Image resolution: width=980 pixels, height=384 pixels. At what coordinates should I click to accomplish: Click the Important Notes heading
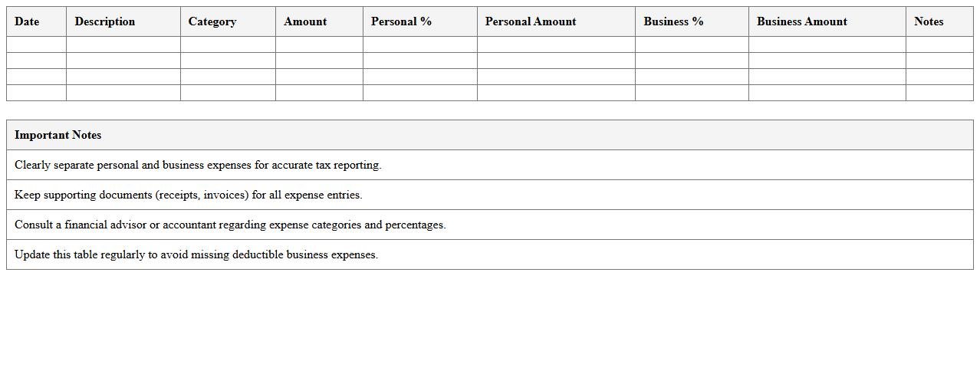(x=58, y=135)
